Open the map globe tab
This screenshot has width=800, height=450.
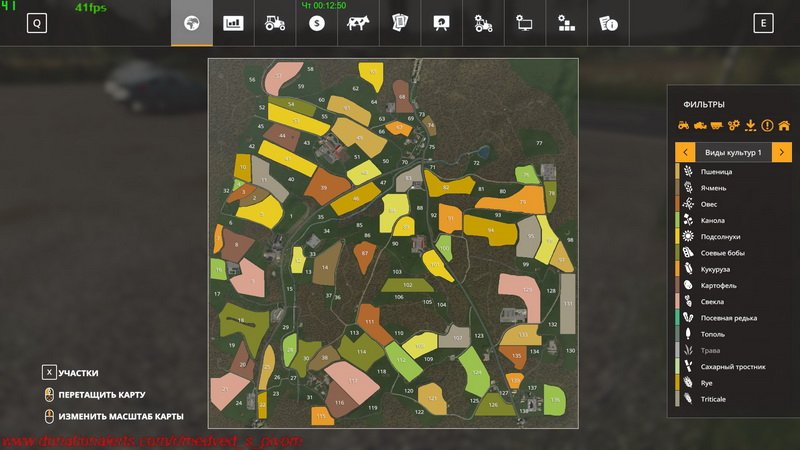point(191,23)
